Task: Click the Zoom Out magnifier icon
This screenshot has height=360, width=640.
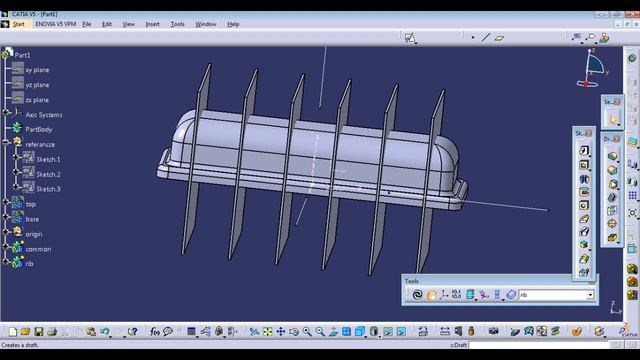Action: (320, 332)
